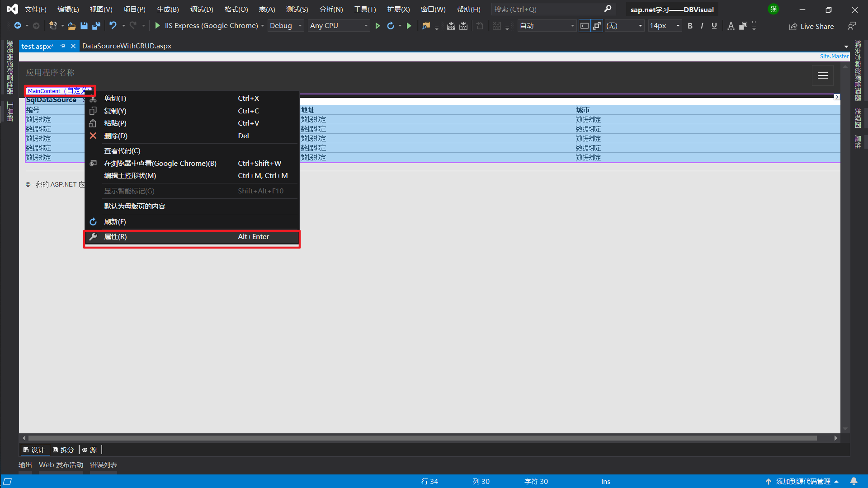Image resolution: width=868 pixels, height=488 pixels.
Task: Choose 刷新(F) from context menu
Action: pos(192,222)
